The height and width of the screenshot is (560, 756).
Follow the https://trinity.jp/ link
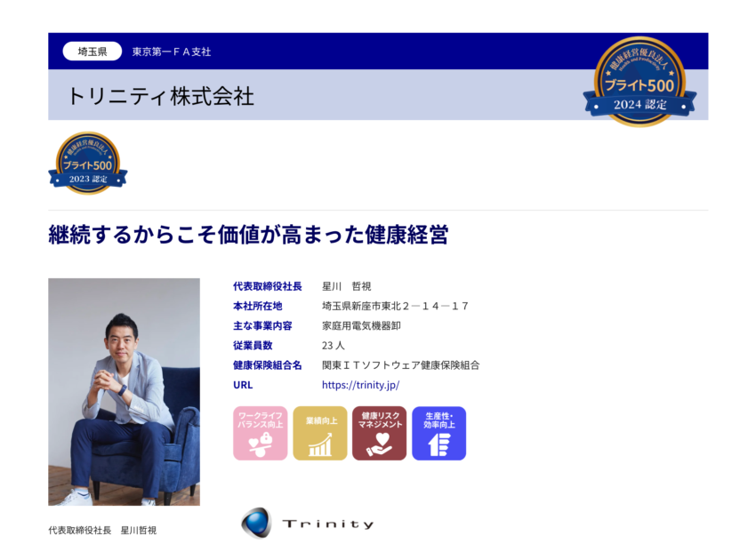[x=359, y=385]
